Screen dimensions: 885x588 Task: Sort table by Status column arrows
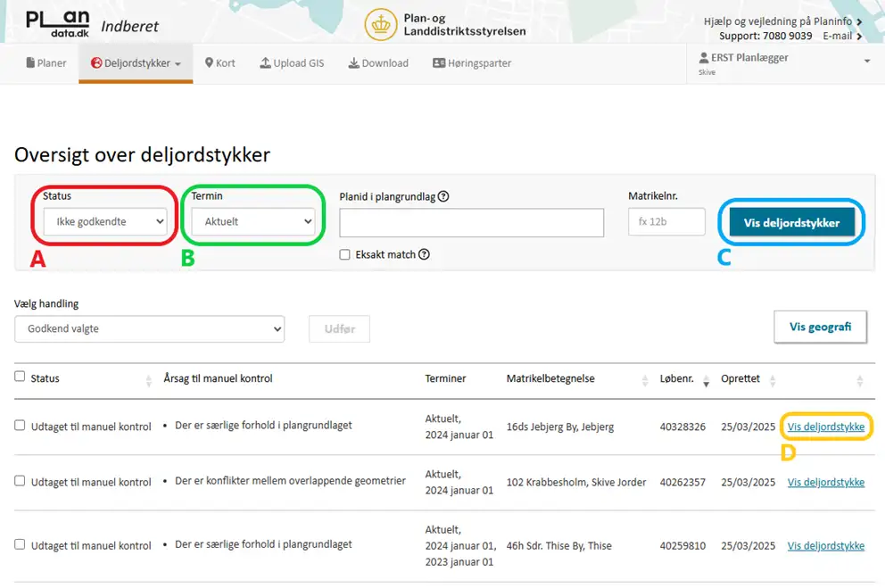tap(149, 380)
